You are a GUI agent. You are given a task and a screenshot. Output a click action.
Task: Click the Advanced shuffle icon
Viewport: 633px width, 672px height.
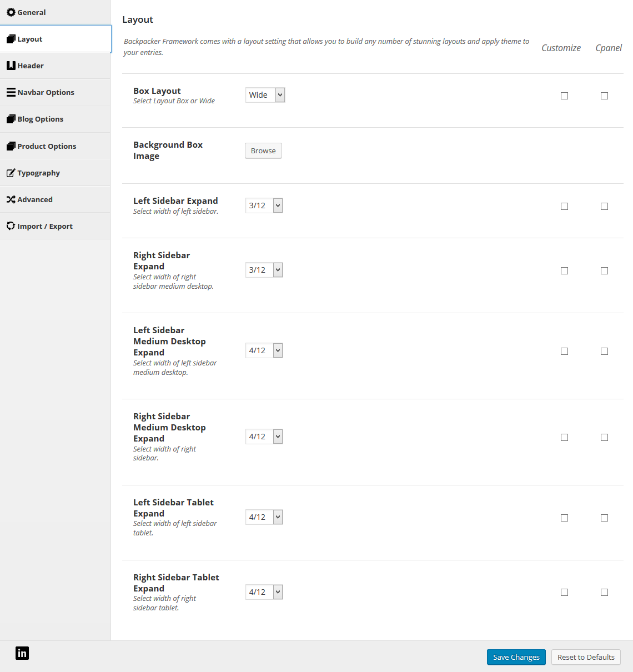tap(11, 199)
